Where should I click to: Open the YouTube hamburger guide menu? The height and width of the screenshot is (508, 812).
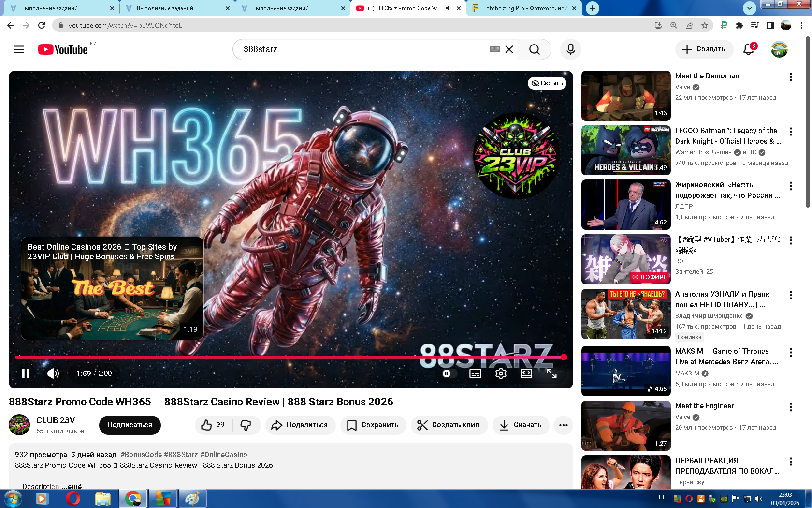tap(19, 49)
